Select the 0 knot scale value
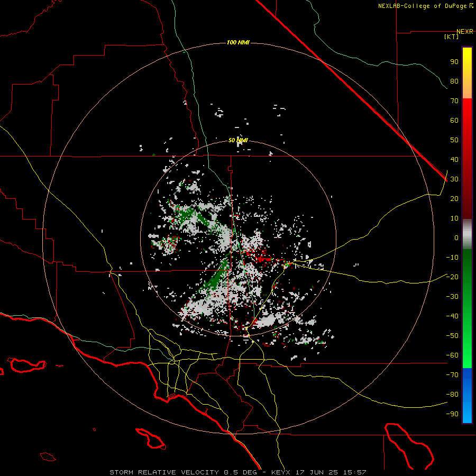This screenshot has height=476, width=476. (456, 237)
